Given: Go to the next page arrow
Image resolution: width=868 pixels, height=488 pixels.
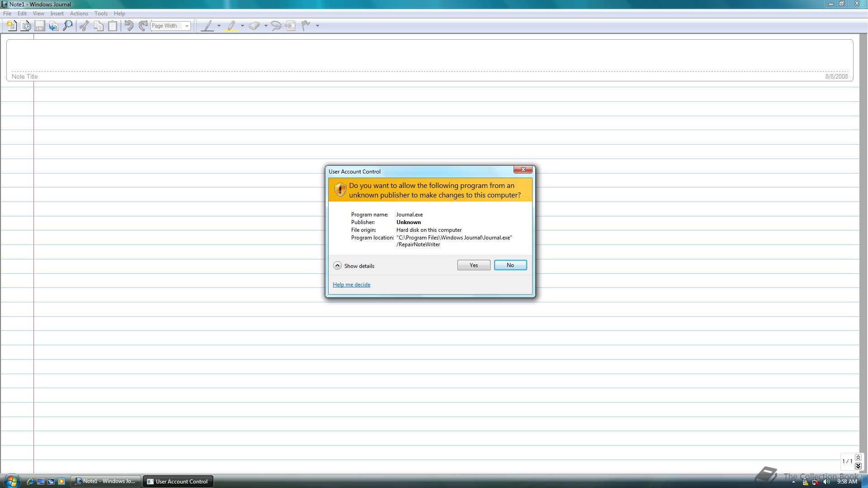Looking at the screenshot, I should coord(858,466).
